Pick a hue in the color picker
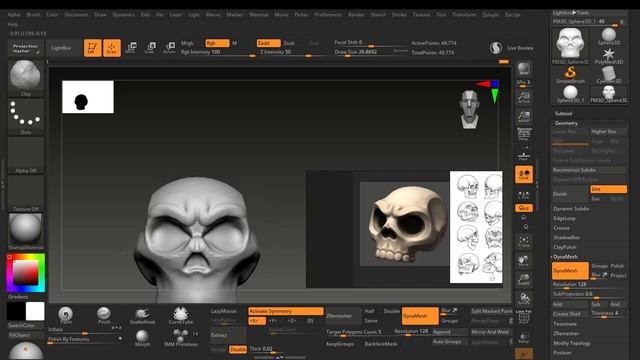640x360 pixels. [x=25, y=273]
